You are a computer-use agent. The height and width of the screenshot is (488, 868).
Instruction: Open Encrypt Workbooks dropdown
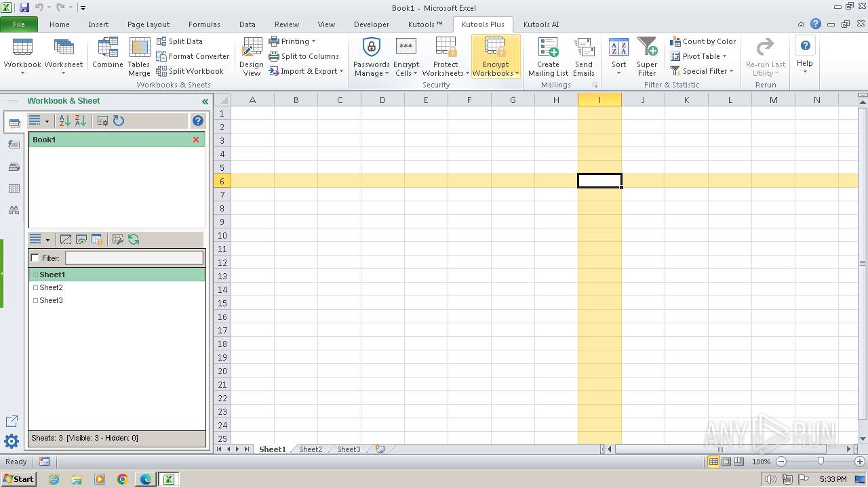tap(496, 57)
